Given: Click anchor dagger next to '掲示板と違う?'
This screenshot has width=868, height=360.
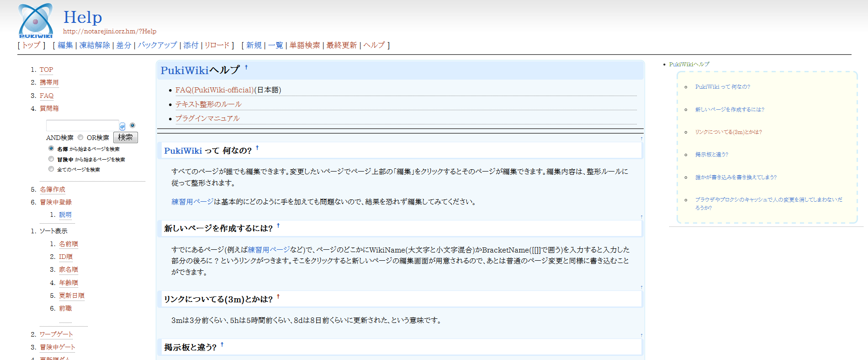Looking at the screenshot, I should coord(222,345).
